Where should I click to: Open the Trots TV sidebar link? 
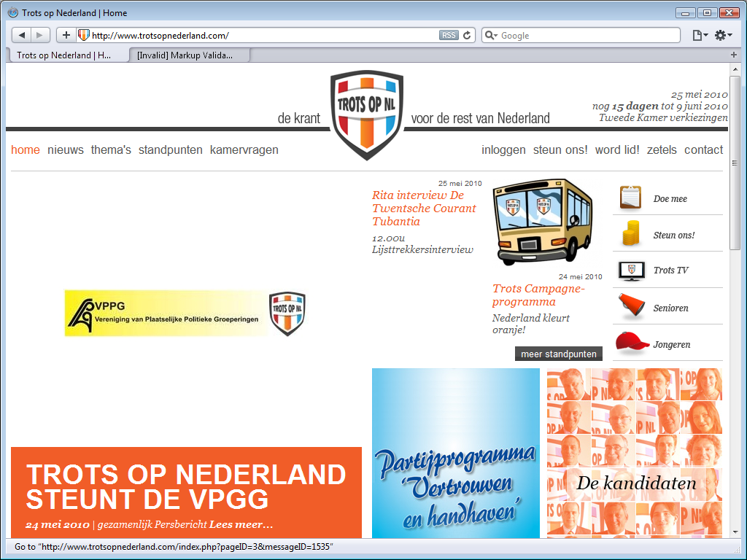click(671, 271)
